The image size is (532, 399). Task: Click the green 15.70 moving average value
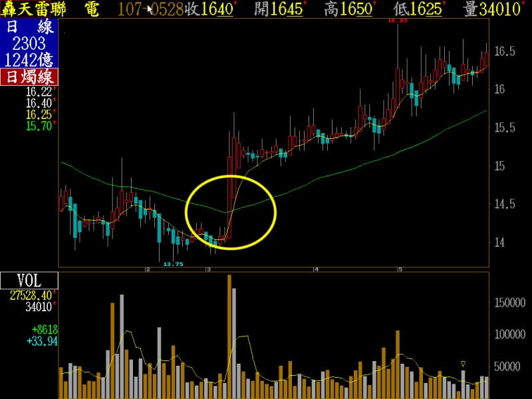(x=39, y=124)
